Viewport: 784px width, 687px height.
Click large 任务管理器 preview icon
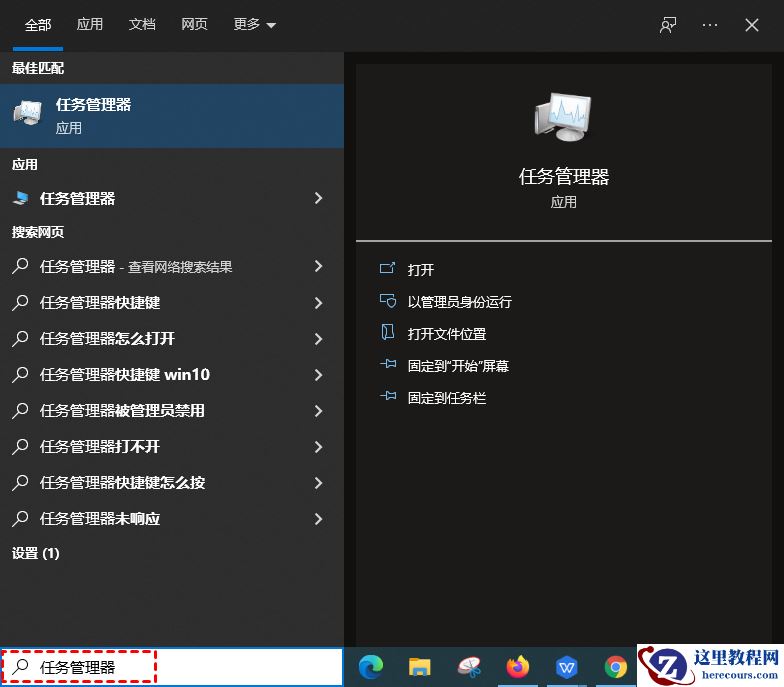click(x=563, y=116)
